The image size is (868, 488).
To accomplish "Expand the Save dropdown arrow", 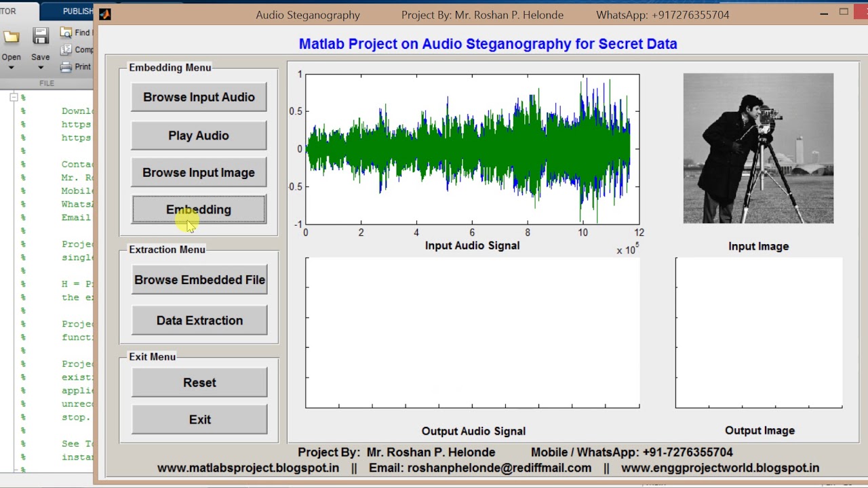I will click(41, 68).
